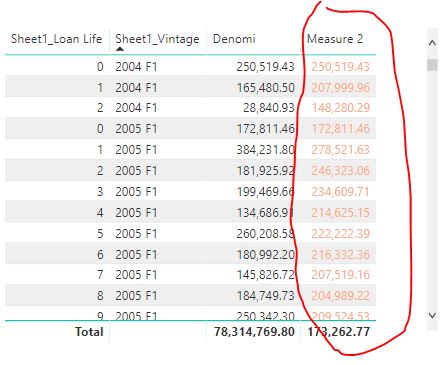The image size is (442, 365).
Task: Click the Sheet1_Vintage column header
Action: point(157,39)
